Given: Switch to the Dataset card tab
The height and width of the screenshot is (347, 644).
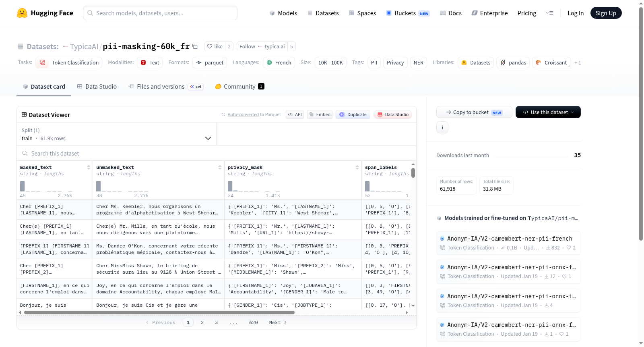Looking at the screenshot, I should coord(43,86).
